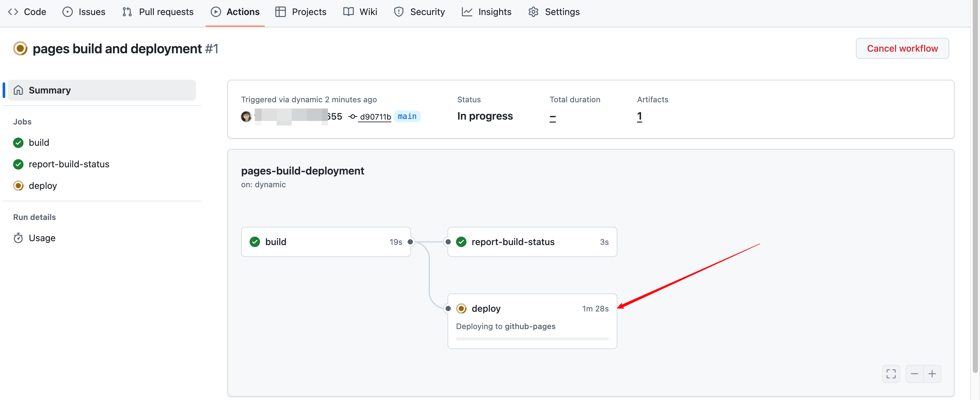The width and height of the screenshot is (980, 400).
Task: Click the fullscreen graph icon
Action: [890, 374]
